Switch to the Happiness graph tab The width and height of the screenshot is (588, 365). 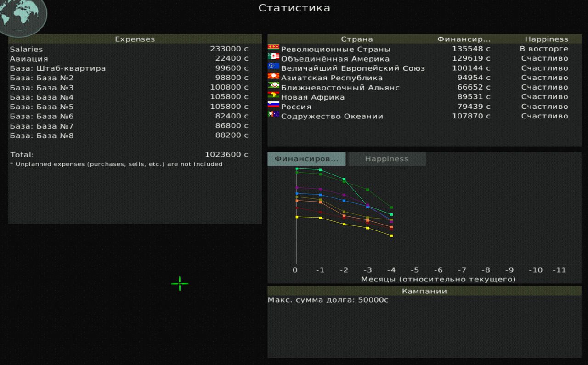pyautogui.click(x=387, y=159)
